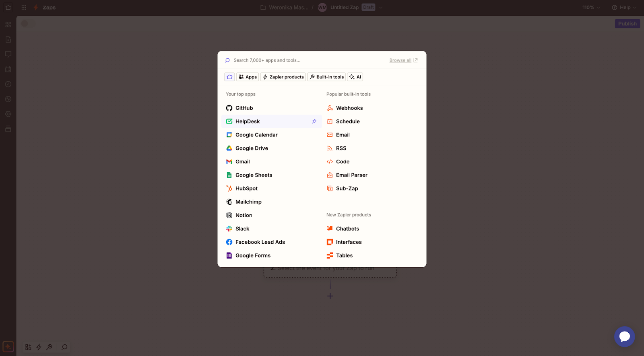Pick the Google Calendar app

[272, 135]
